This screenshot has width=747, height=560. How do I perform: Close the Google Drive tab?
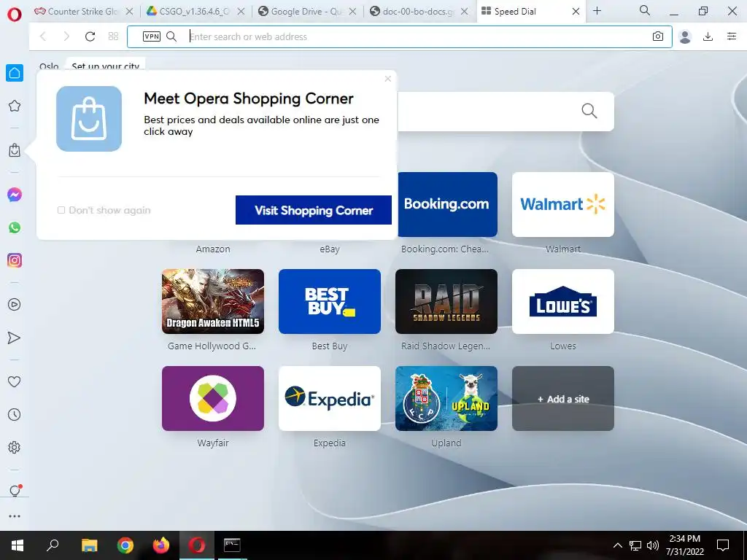click(x=352, y=12)
